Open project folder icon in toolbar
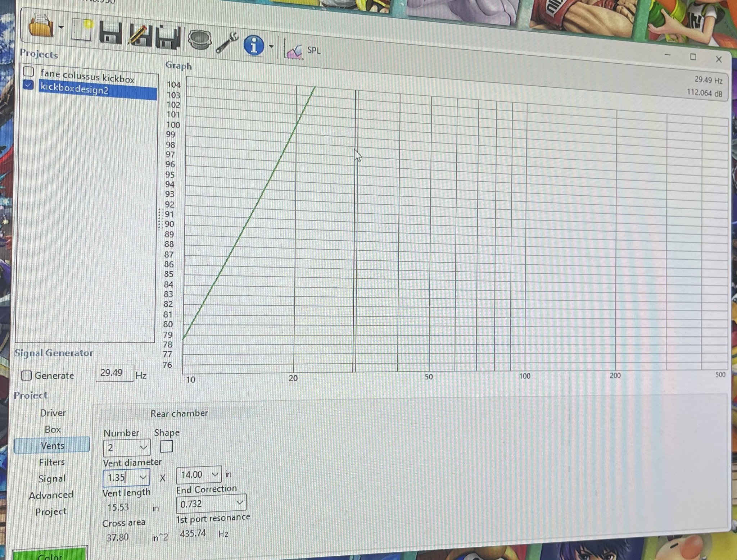This screenshot has height=560, width=737. click(x=40, y=26)
